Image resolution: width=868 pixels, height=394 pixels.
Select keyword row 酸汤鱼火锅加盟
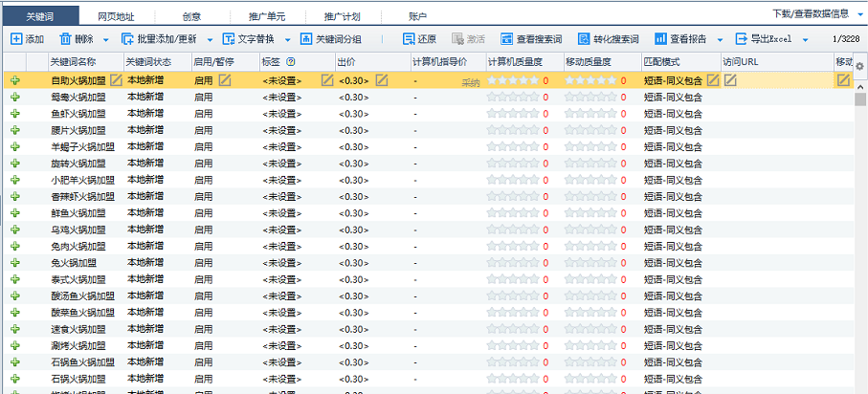(x=428, y=295)
